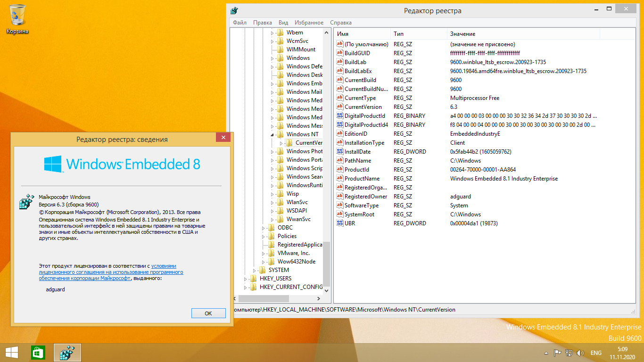Viewport: 644px width, 362px height.
Task: Sort by the Имя column header
Action: [x=362, y=34]
